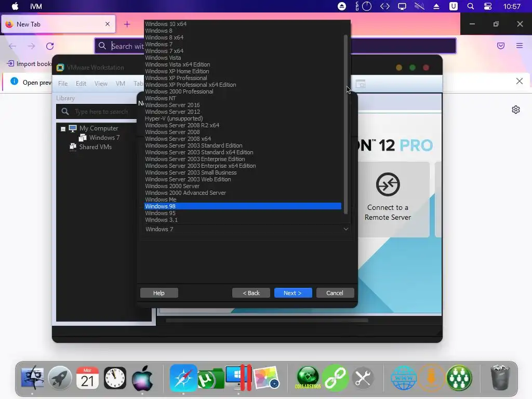Dismiss the Open previous notification bar
This screenshot has width=532, height=399.
(x=520, y=81)
